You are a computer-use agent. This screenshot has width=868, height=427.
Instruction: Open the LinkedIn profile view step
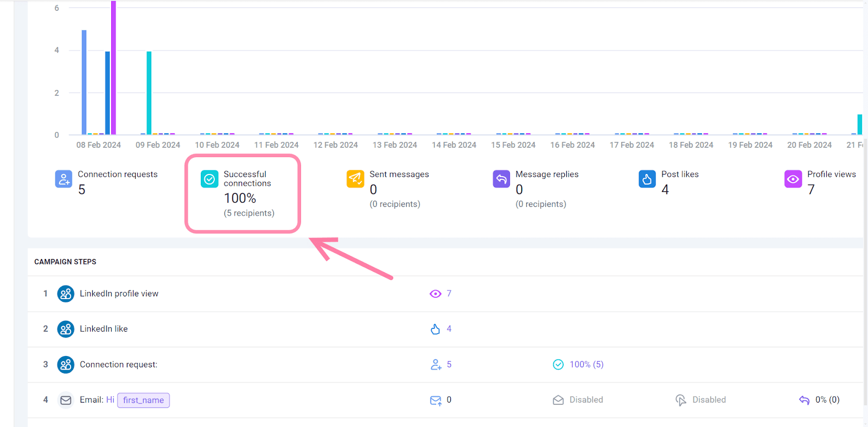point(119,294)
